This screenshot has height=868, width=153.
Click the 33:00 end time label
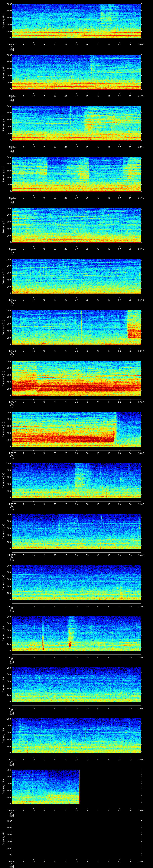pos(141,708)
